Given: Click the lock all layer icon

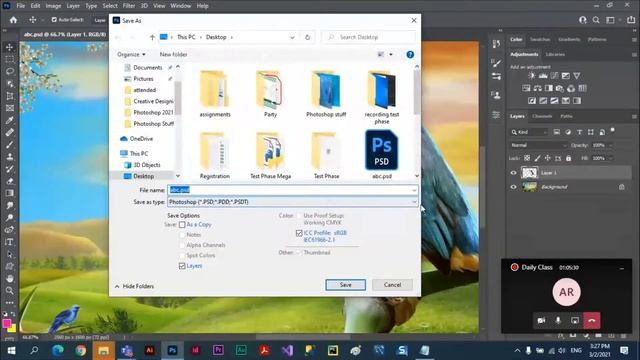Looking at the screenshot, I should tap(569, 158).
